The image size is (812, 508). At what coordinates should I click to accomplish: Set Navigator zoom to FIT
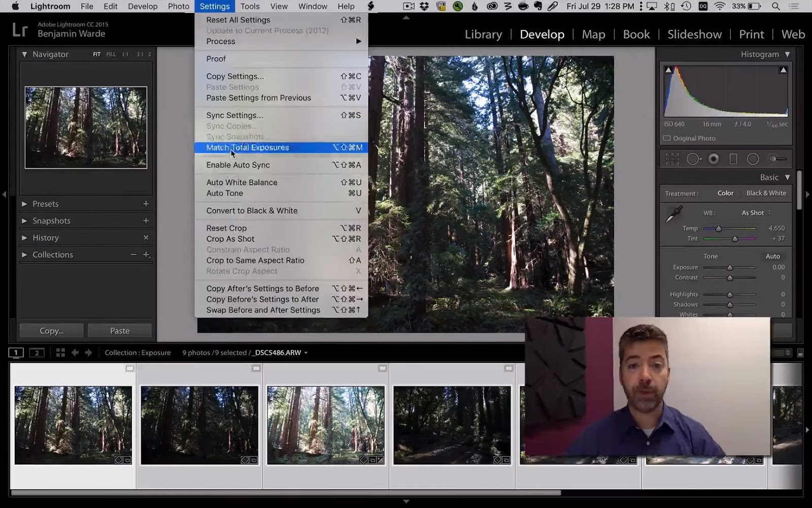tap(96, 54)
